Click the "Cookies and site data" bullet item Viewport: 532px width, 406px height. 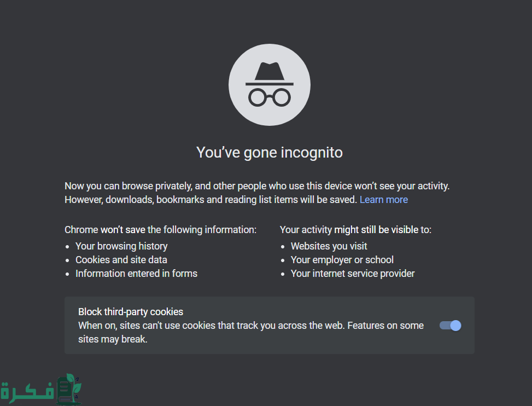pyautogui.click(x=121, y=260)
